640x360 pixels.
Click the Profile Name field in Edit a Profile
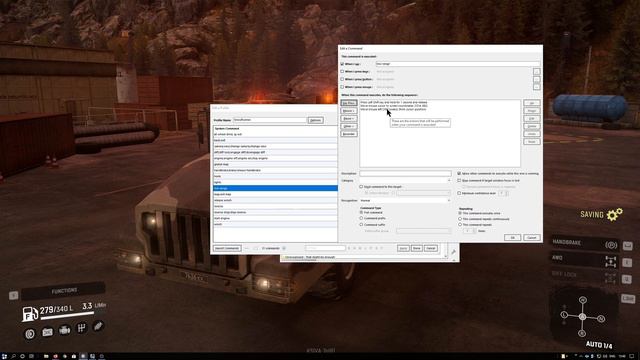click(x=269, y=120)
